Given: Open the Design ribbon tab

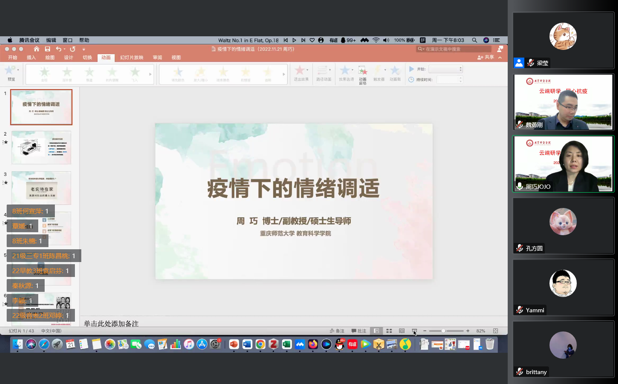Looking at the screenshot, I should 69,58.
